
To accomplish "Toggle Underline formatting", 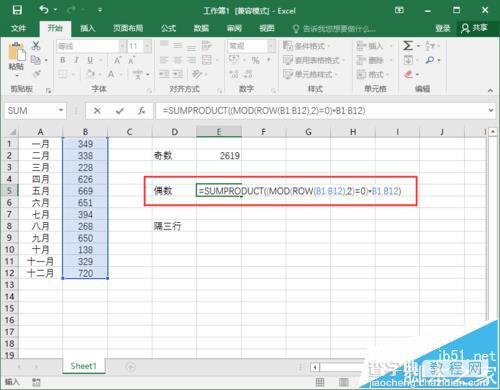I will 90,60.
